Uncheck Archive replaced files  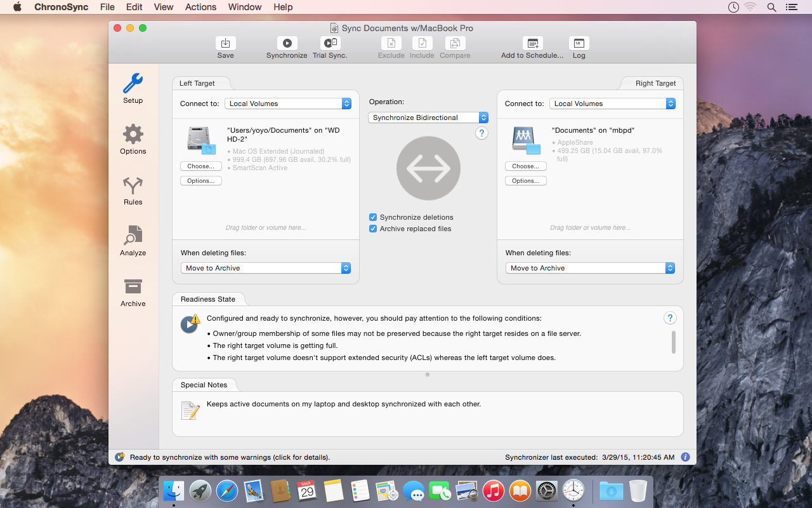(x=372, y=229)
